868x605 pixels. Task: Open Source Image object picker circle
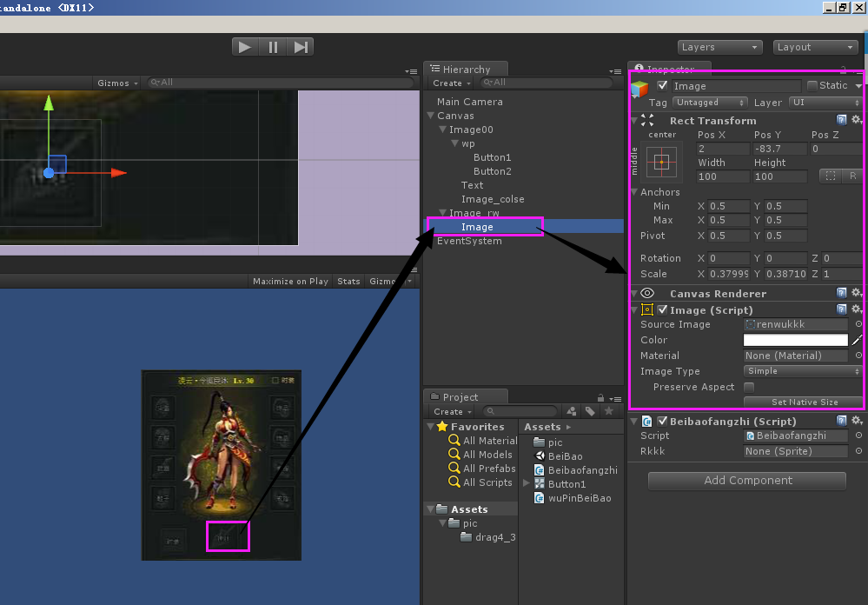(858, 324)
